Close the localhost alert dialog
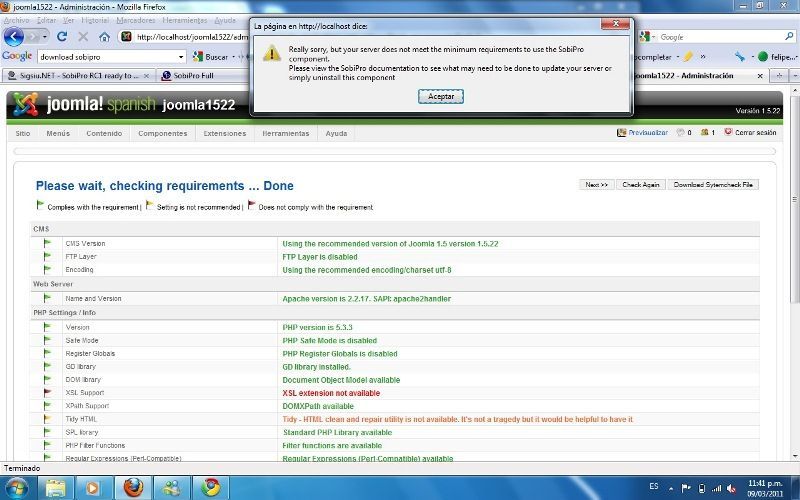The width and height of the screenshot is (800, 500). pyautogui.click(x=615, y=24)
